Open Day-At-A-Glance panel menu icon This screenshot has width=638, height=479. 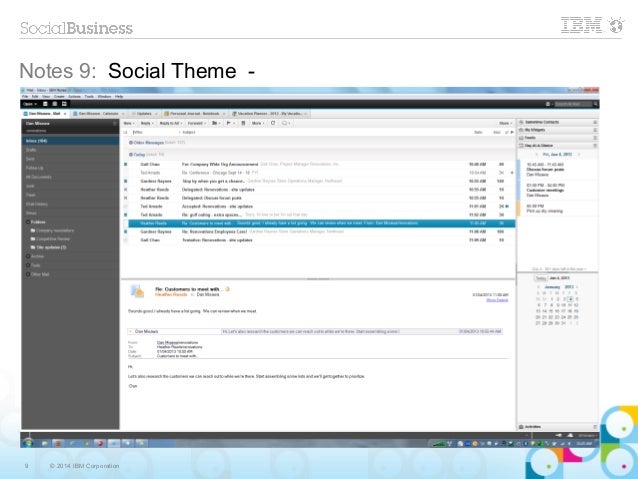595,145
